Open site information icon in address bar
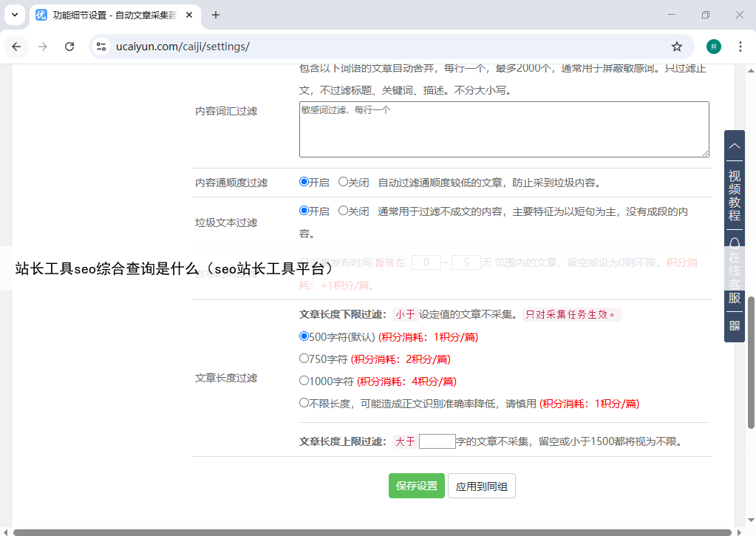This screenshot has width=756, height=536. click(x=102, y=47)
